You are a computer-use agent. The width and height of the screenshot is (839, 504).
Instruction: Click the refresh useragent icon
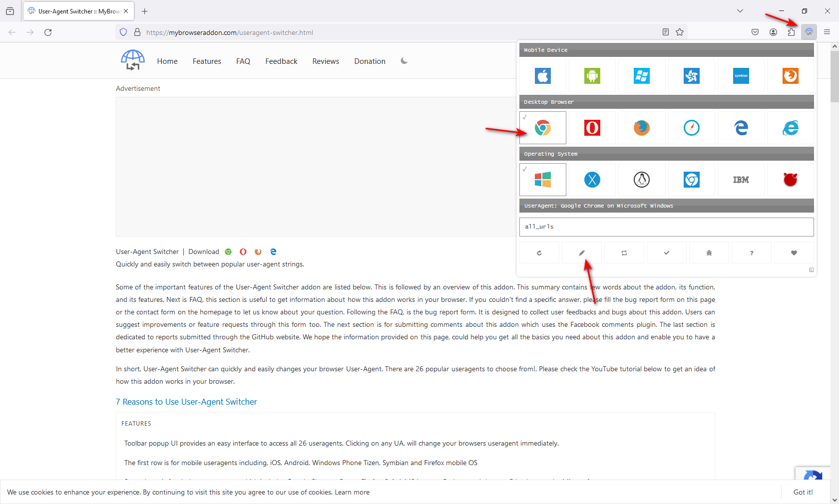pyautogui.click(x=539, y=252)
